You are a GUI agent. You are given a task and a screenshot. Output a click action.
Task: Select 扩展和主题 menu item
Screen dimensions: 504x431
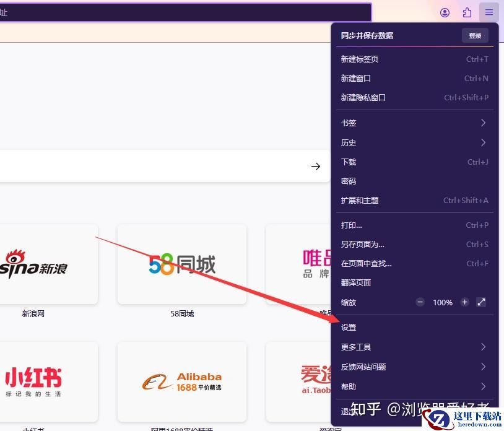pyautogui.click(x=414, y=201)
